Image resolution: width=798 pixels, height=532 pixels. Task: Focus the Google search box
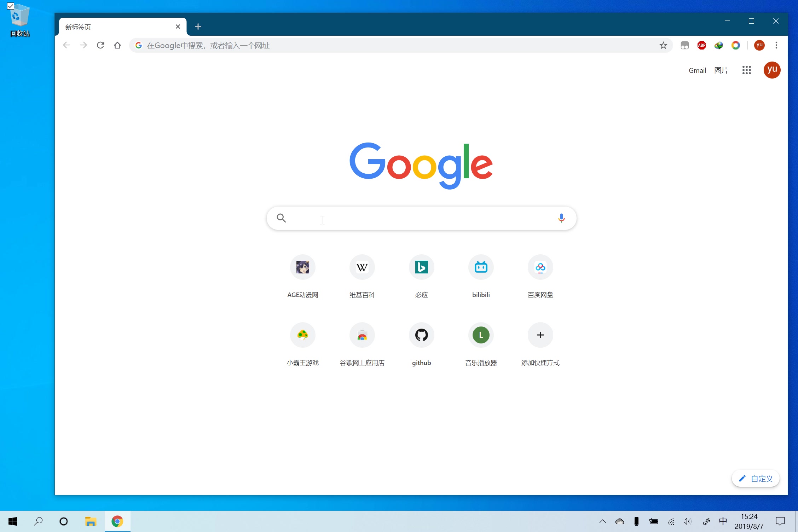[x=422, y=218]
